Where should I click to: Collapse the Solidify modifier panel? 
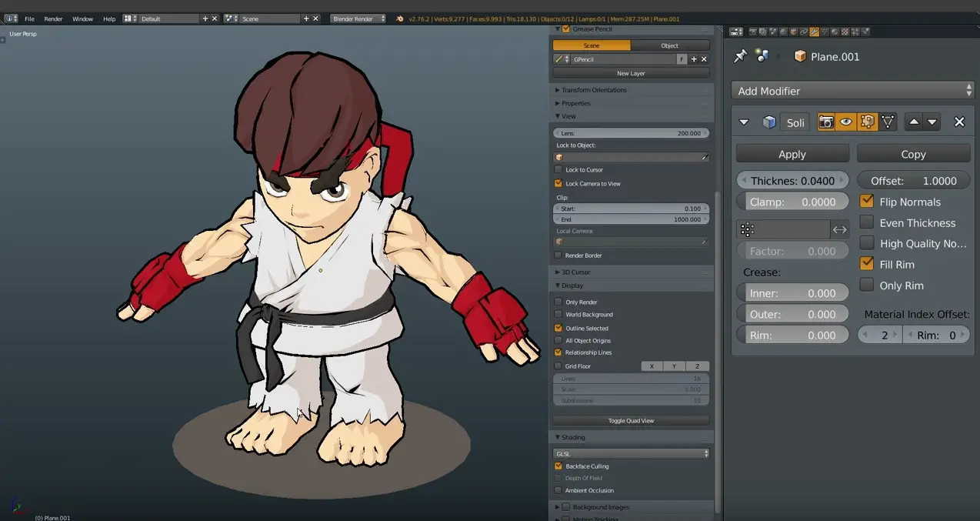point(743,122)
